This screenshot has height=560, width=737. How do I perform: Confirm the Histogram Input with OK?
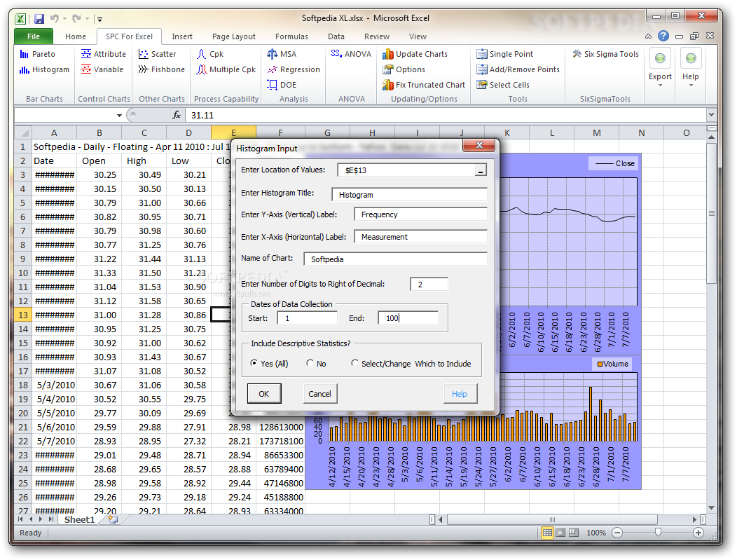264,394
